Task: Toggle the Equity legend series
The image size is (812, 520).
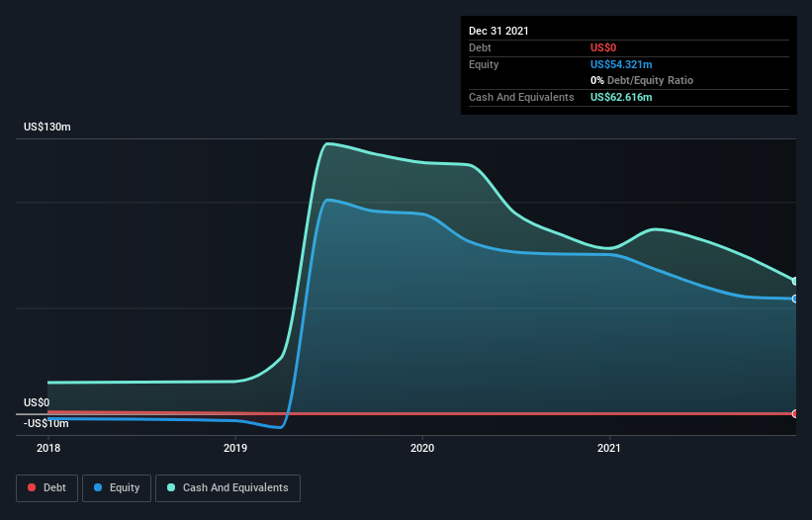Action: (117, 488)
